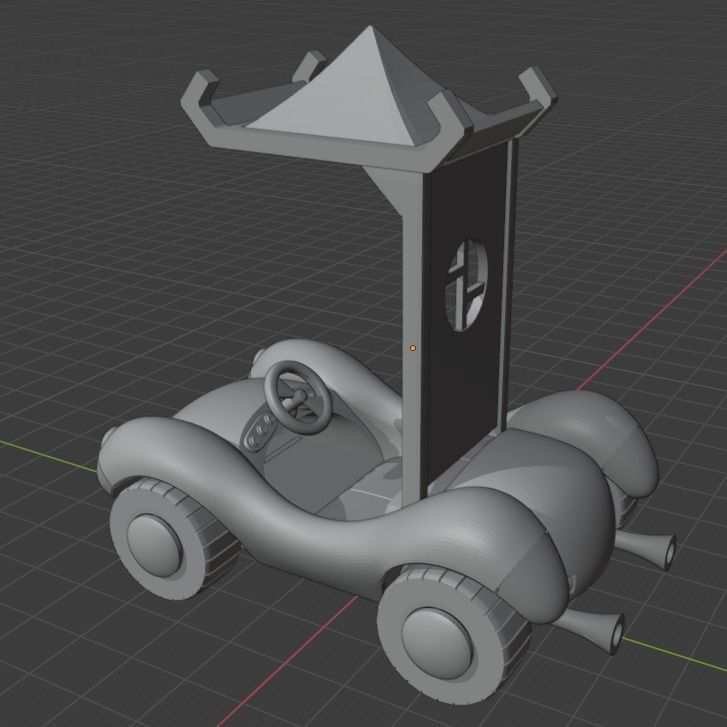Select the front wheel hubcap

click(154, 545)
